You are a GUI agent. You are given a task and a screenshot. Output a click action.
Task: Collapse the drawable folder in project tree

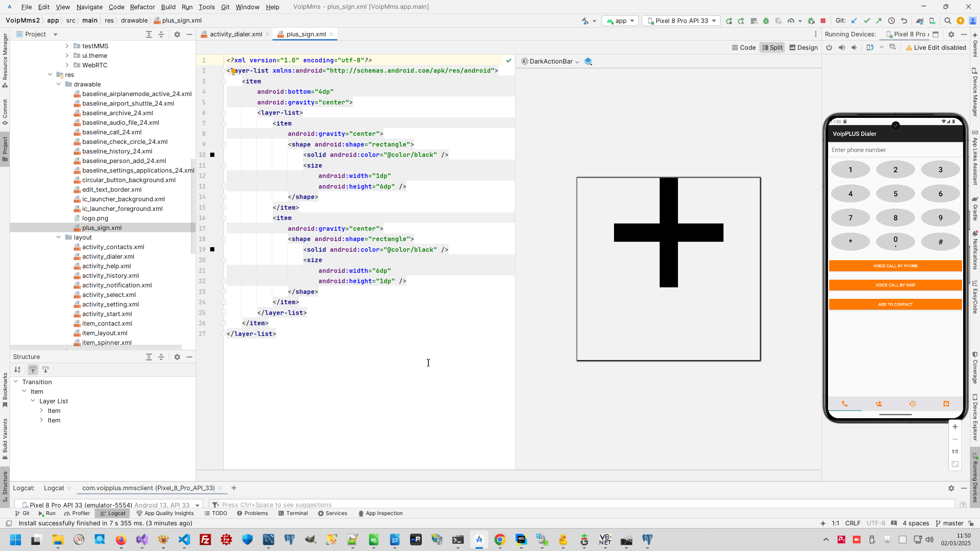click(x=59, y=84)
